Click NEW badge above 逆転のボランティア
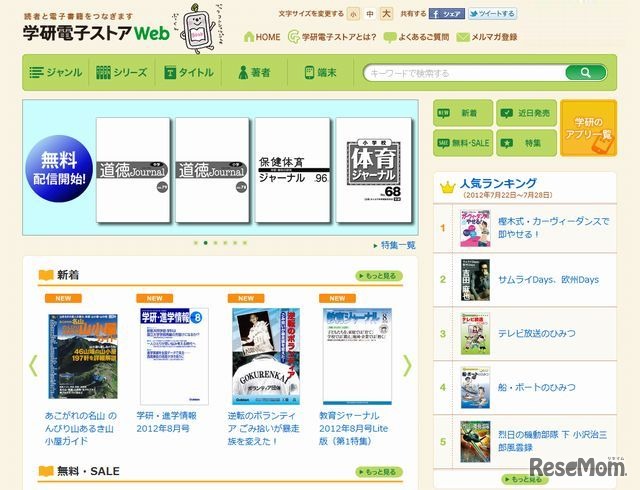This screenshot has height=490, width=640. [x=246, y=298]
